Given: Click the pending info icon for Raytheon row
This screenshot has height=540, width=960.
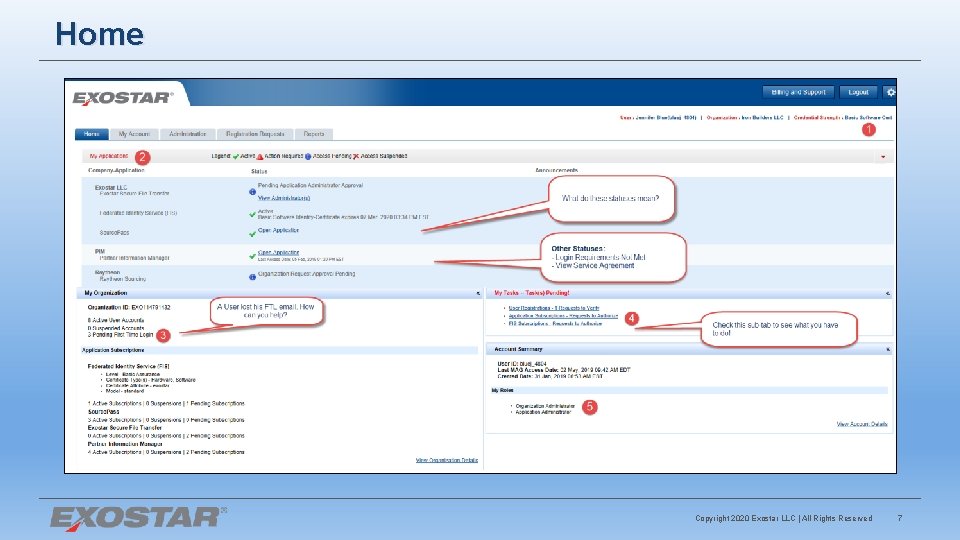Looking at the screenshot, I should pyautogui.click(x=252, y=277).
